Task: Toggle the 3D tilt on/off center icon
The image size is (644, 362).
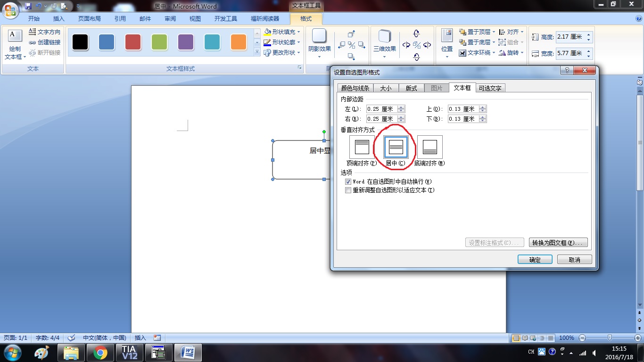Action: [x=417, y=45]
